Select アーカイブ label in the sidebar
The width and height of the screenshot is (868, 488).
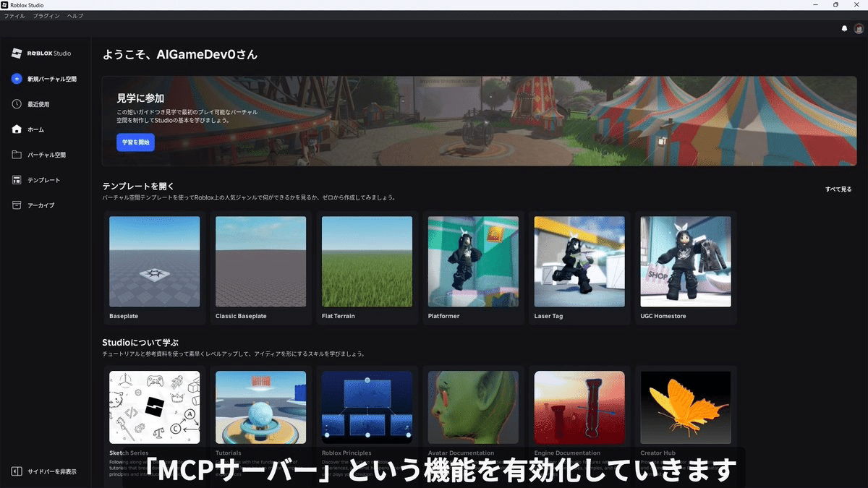[x=41, y=205]
